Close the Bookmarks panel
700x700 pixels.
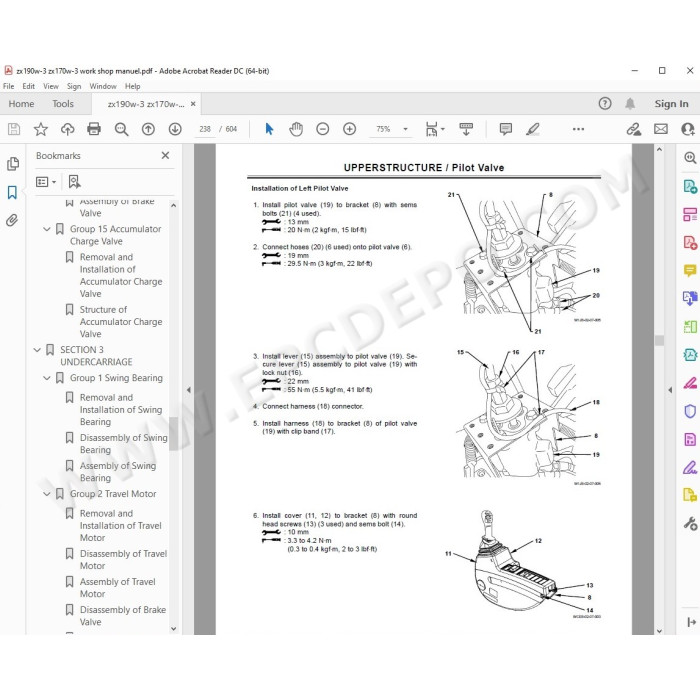[165, 155]
